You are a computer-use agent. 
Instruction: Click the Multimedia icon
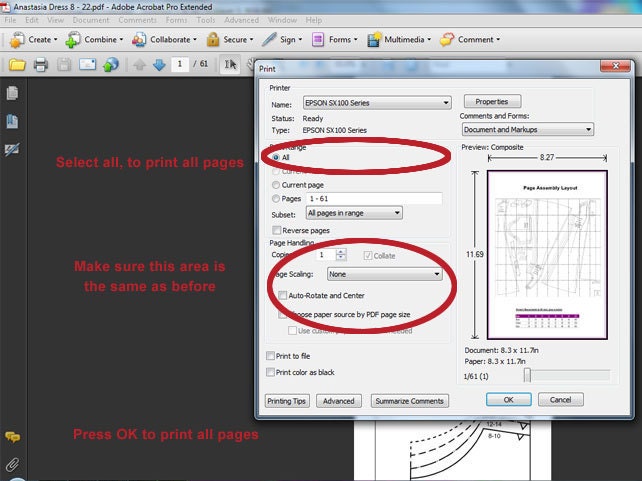point(374,40)
